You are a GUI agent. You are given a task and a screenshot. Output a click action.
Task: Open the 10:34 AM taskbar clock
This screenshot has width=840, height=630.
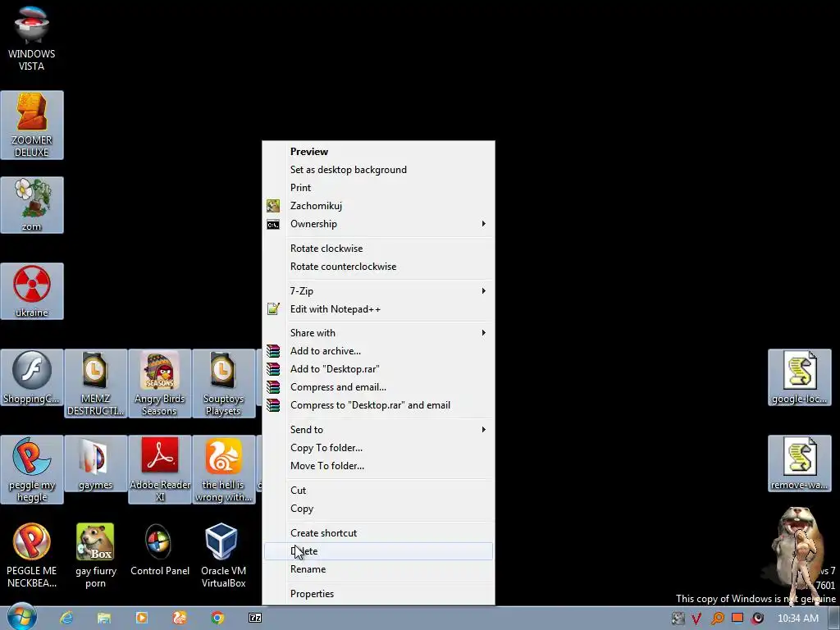797,619
